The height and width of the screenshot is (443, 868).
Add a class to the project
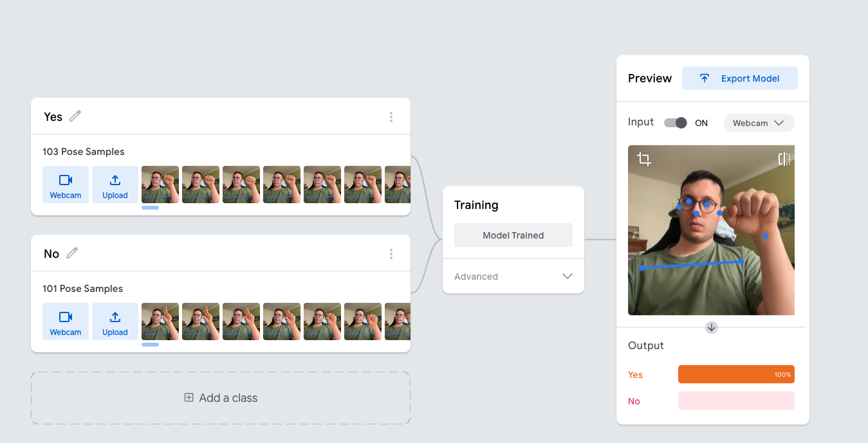tap(221, 398)
